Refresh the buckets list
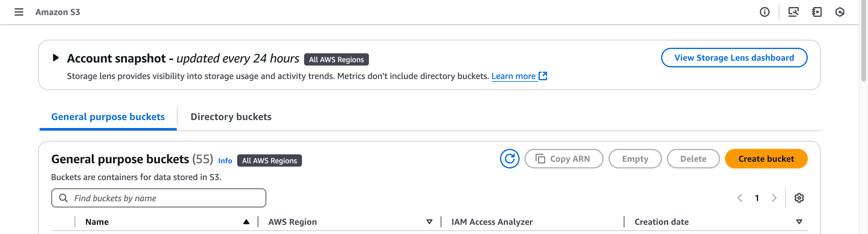868x234 pixels. coord(509,159)
